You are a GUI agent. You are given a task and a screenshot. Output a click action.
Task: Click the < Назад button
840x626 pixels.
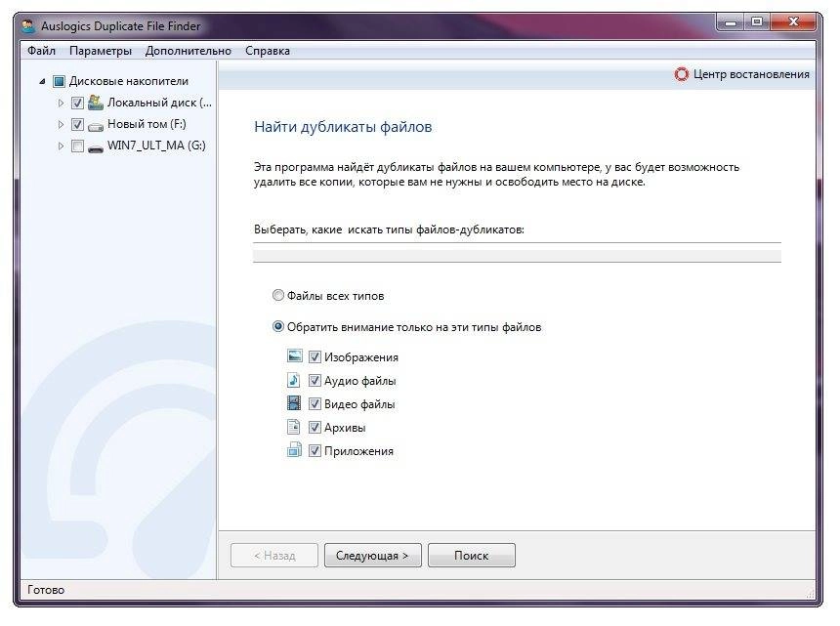point(274,556)
